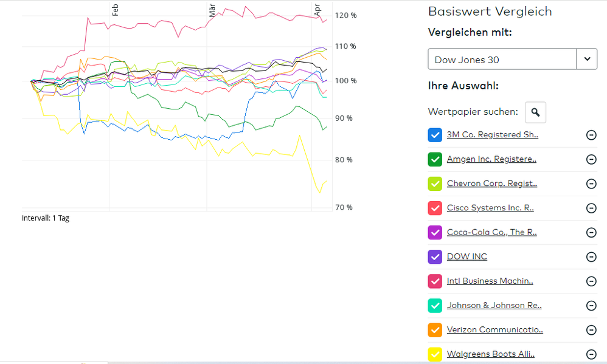Open the Cisco Systems Inc. link

click(x=490, y=208)
